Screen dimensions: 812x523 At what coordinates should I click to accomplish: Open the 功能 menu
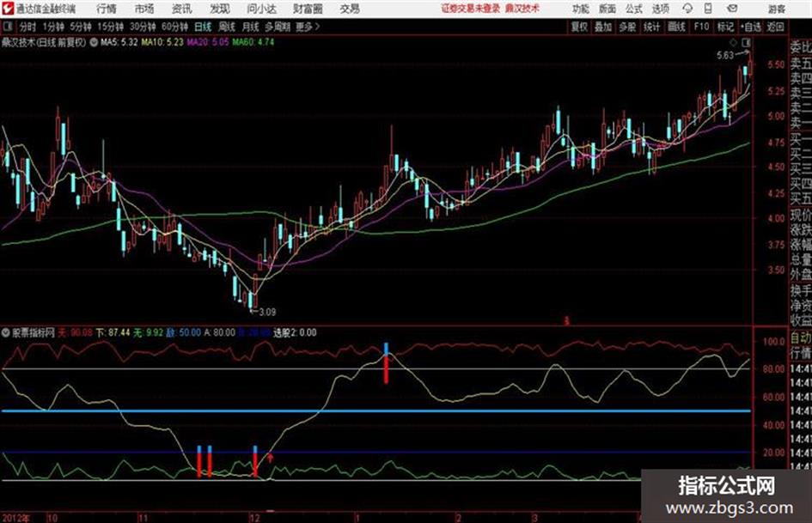click(x=581, y=9)
